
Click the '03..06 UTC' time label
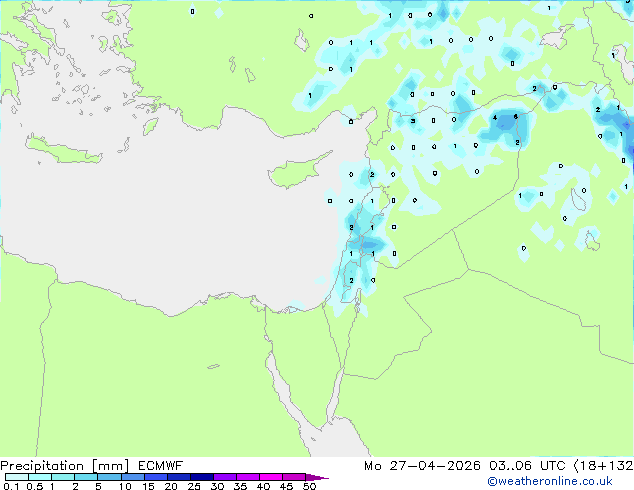[x=527, y=466]
